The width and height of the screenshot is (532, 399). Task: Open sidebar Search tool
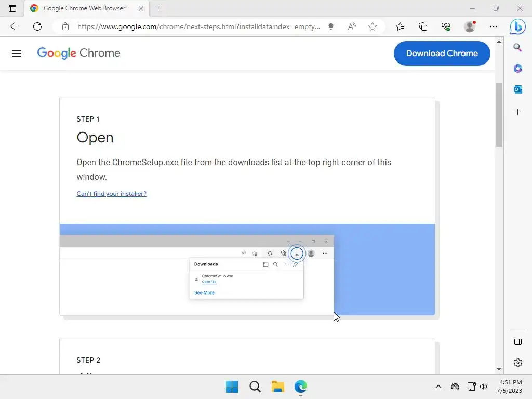517,47
